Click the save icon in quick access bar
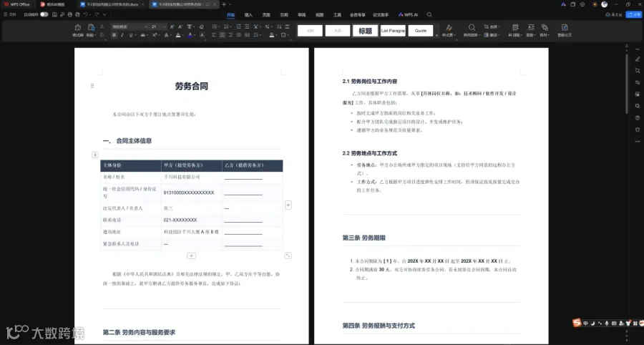This screenshot has width=644, height=345. point(54,15)
